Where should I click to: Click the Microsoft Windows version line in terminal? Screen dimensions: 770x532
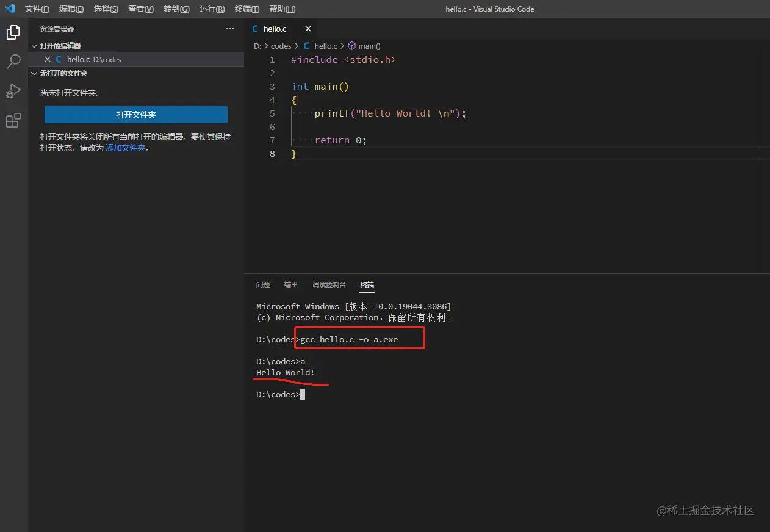(x=354, y=306)
